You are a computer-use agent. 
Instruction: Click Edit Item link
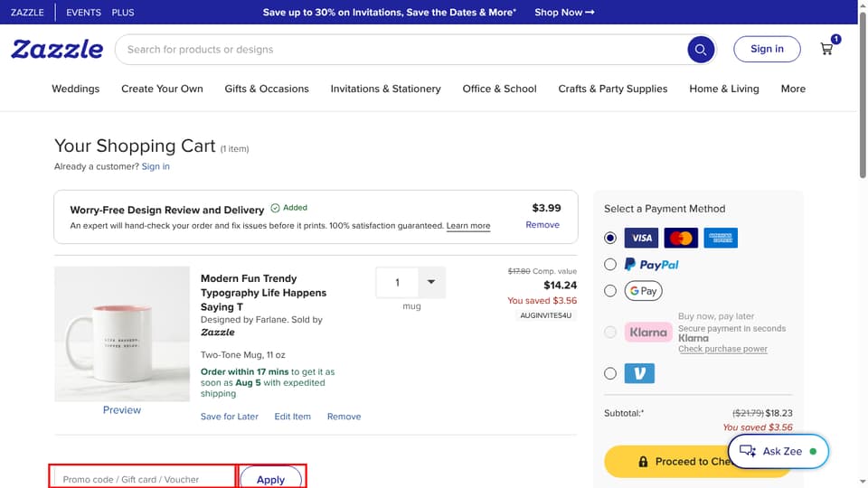pyautogui.click(x=292, y=417)
